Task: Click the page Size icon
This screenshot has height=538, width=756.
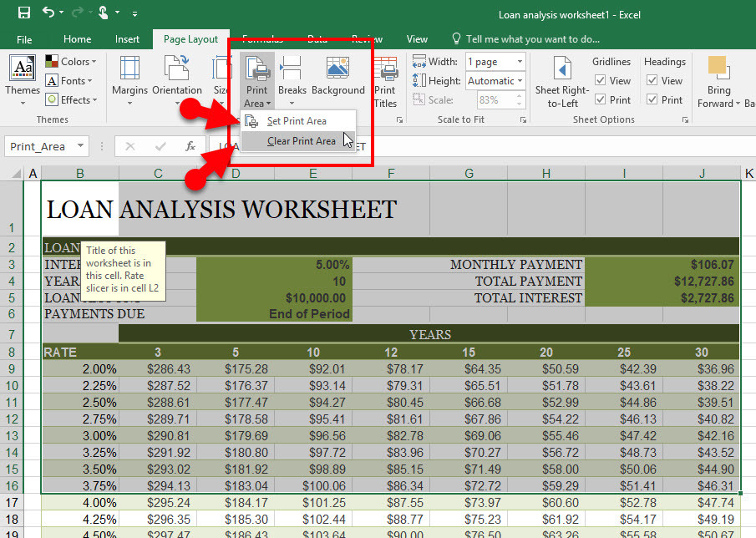Action: tap(221, 68)
